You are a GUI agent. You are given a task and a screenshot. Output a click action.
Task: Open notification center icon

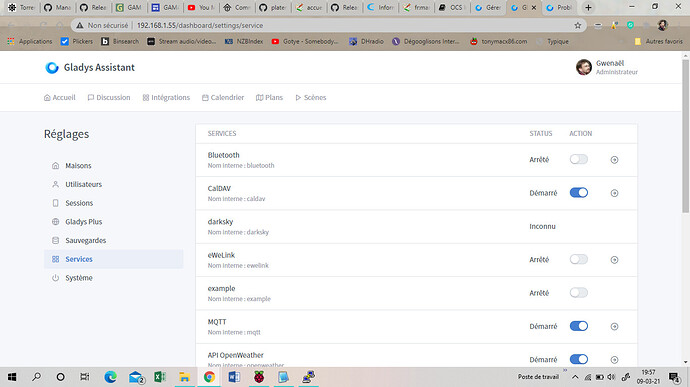coord(674,377)
